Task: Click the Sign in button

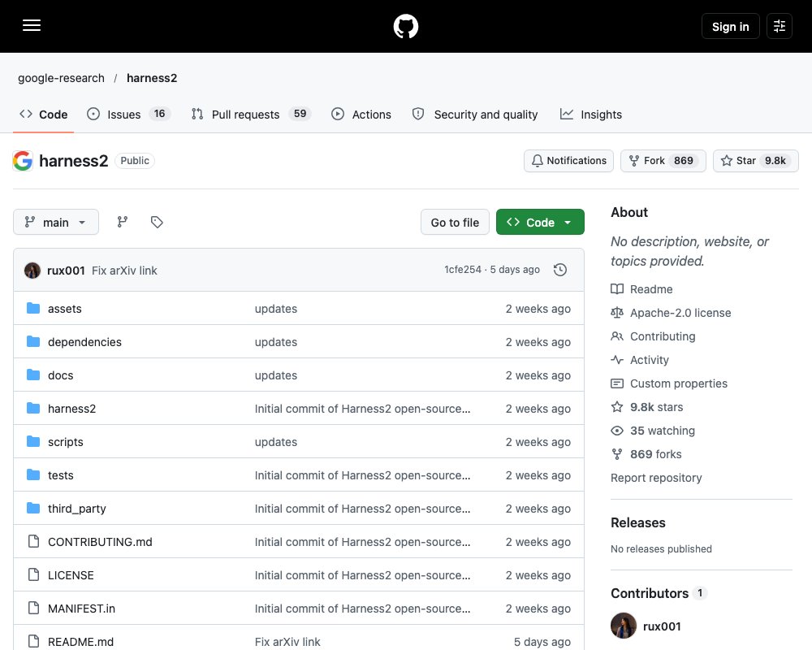Action: click(730, 26)
